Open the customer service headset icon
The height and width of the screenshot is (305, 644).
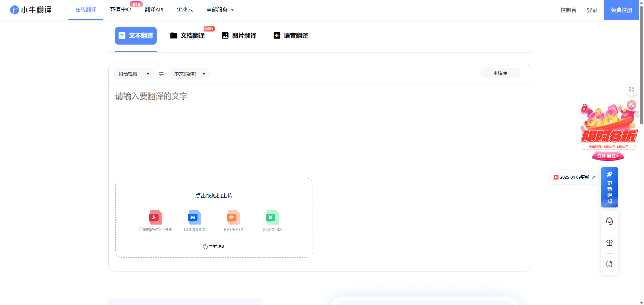[x=609, y=221]
